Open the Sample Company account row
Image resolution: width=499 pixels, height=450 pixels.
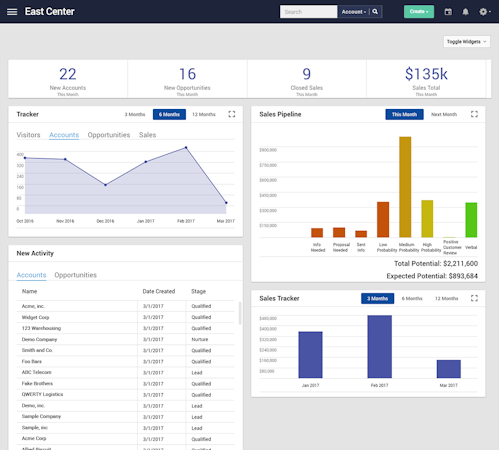125,417
